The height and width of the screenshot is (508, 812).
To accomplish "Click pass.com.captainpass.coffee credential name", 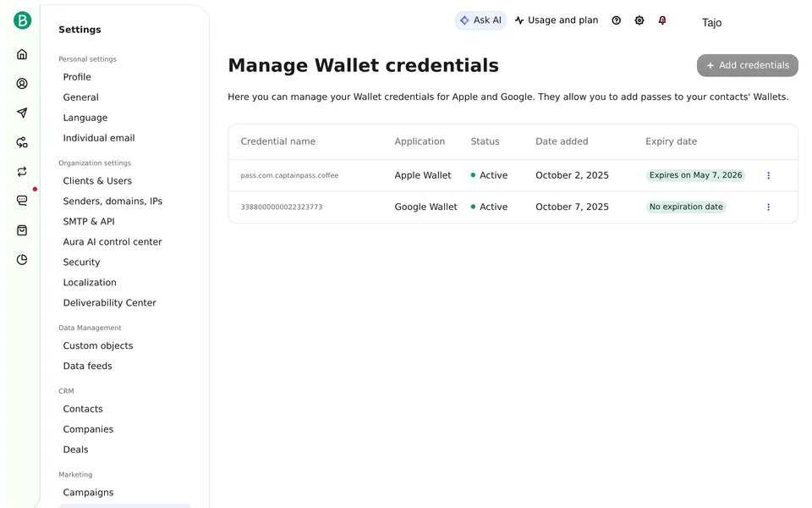I will (289, 175).
